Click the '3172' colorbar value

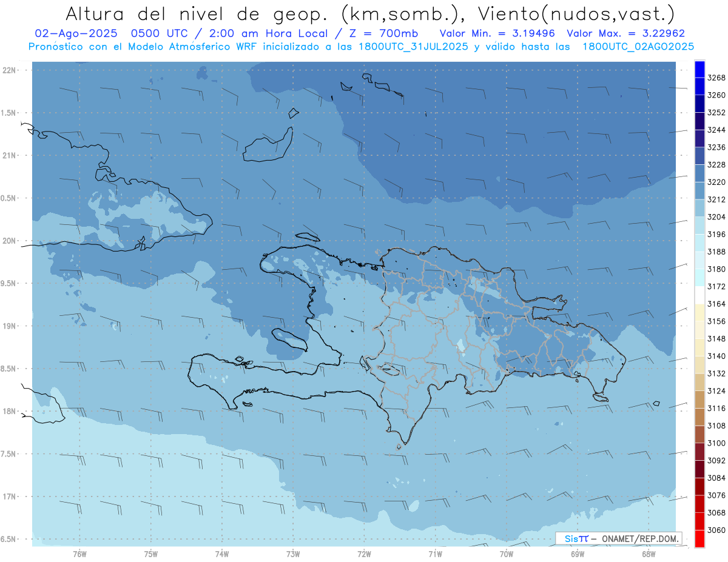pos(716,287)
